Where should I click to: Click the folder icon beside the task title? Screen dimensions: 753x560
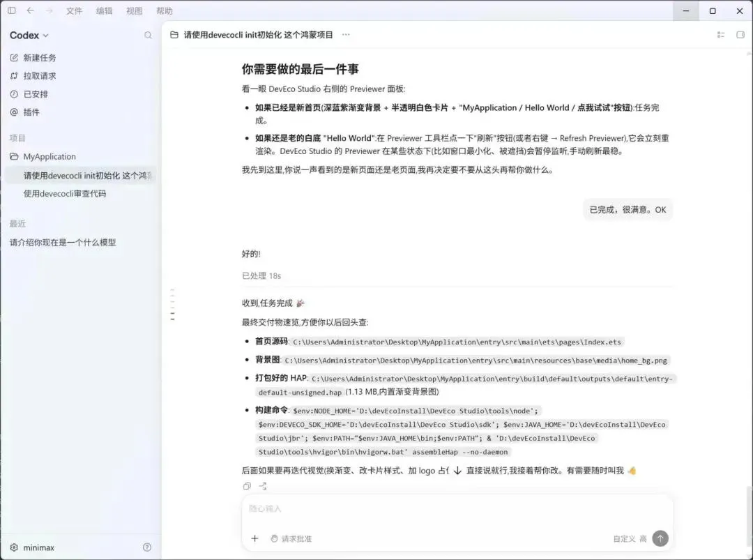click(x=174, y=35)
